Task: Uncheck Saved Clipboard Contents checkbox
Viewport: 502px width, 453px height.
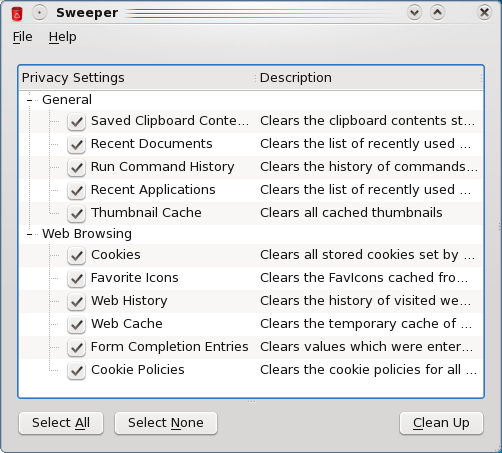Action: (x=77, y=121)
